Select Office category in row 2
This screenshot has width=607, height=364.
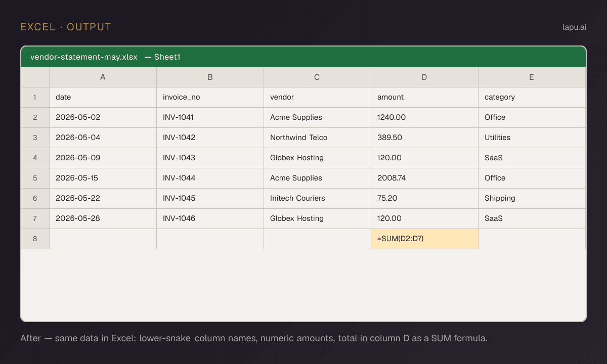point(532,118)
